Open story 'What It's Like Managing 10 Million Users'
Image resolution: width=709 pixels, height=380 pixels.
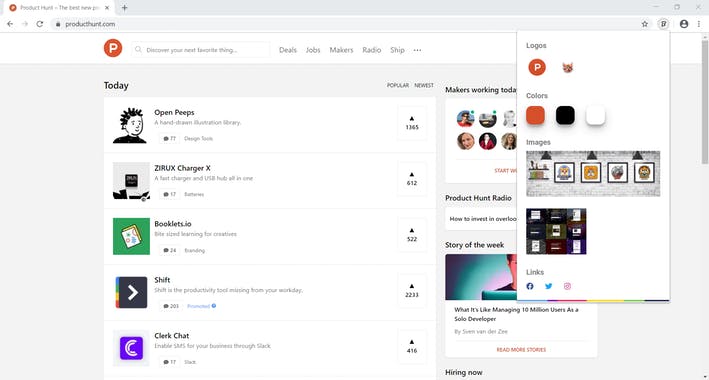pyautogui.click(x=516, y=314)
